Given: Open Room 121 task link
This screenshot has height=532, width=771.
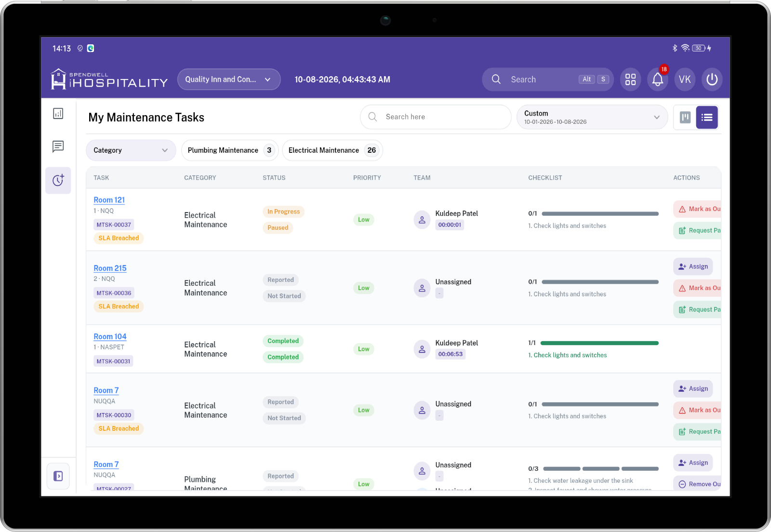Looking at the screenshot, I should (109, 200).
